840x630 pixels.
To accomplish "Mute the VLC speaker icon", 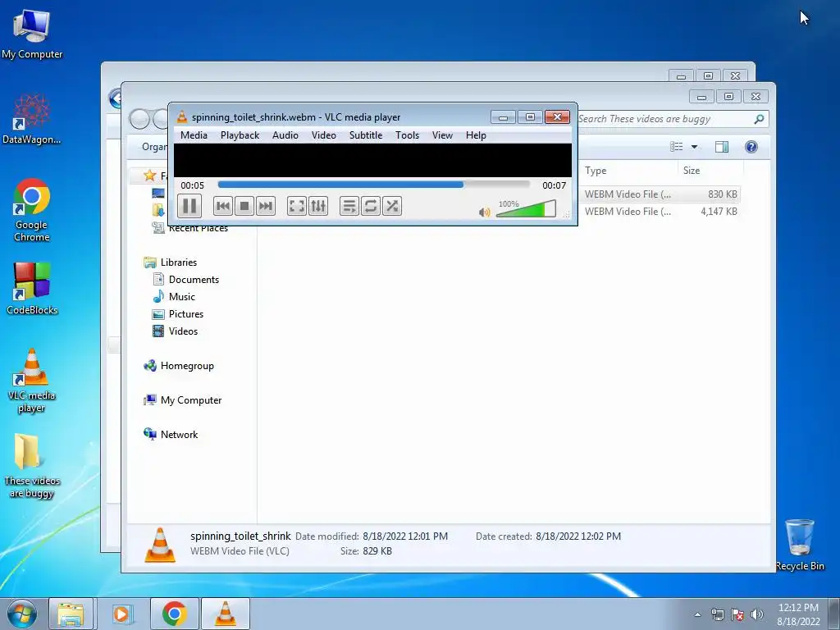I will pyautogui.click(x=484, y=212).
